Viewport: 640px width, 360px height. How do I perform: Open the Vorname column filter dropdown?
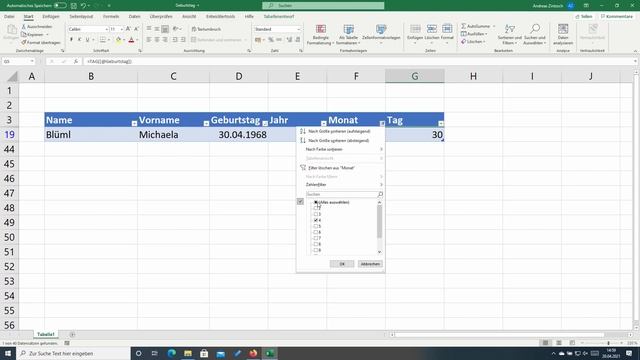(x=206, y=123)
